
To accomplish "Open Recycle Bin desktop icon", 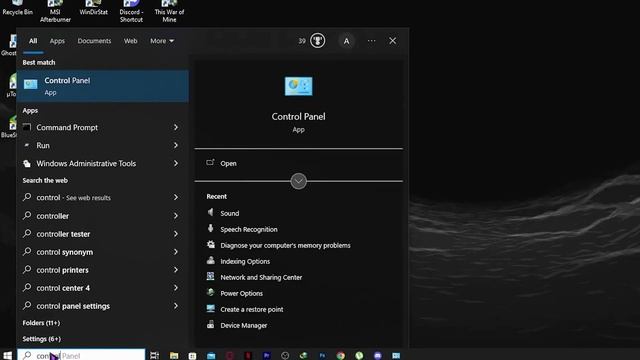I will click(17, 7).
